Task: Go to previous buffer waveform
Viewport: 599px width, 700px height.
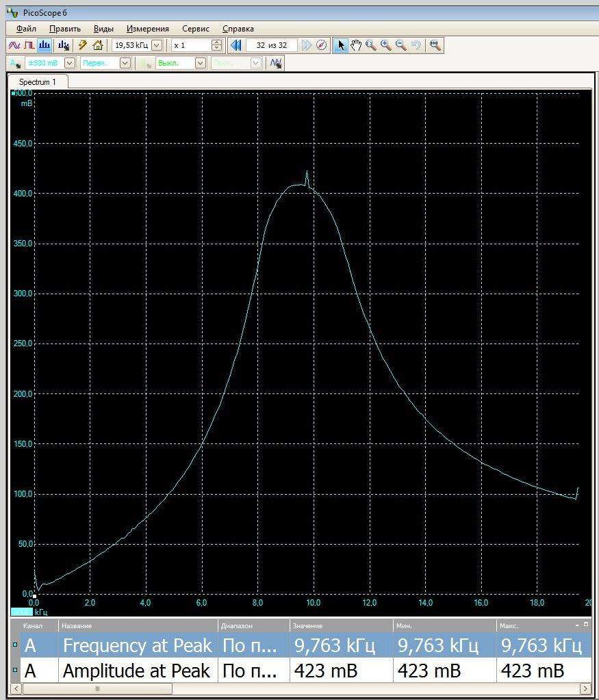Action: (x=235, y=45)
